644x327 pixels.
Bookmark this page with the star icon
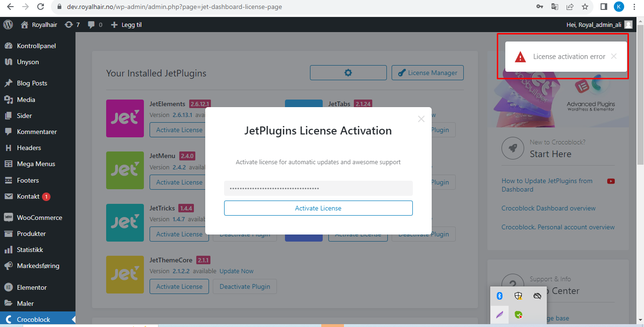[585, 7]
